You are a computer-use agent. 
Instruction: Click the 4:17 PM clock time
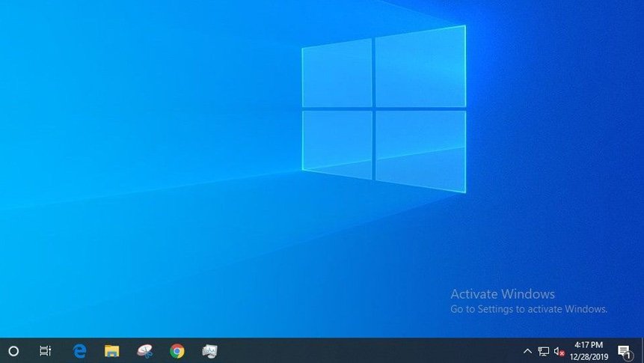[x=588, y=345]
